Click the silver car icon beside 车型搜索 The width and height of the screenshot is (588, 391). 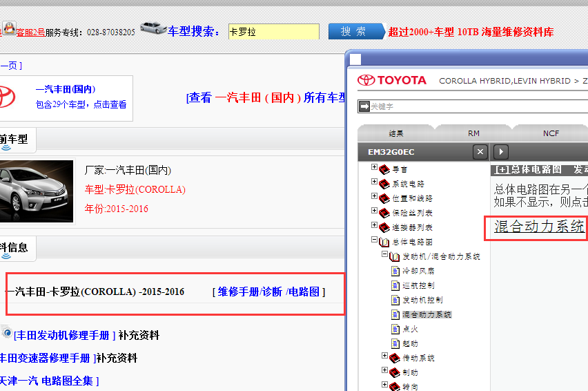(153, 28)
